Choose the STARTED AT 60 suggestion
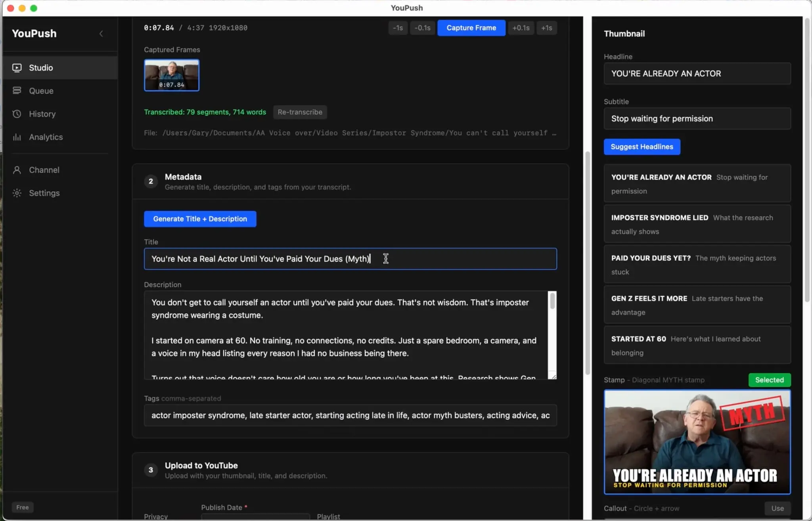 click(697, 345)
